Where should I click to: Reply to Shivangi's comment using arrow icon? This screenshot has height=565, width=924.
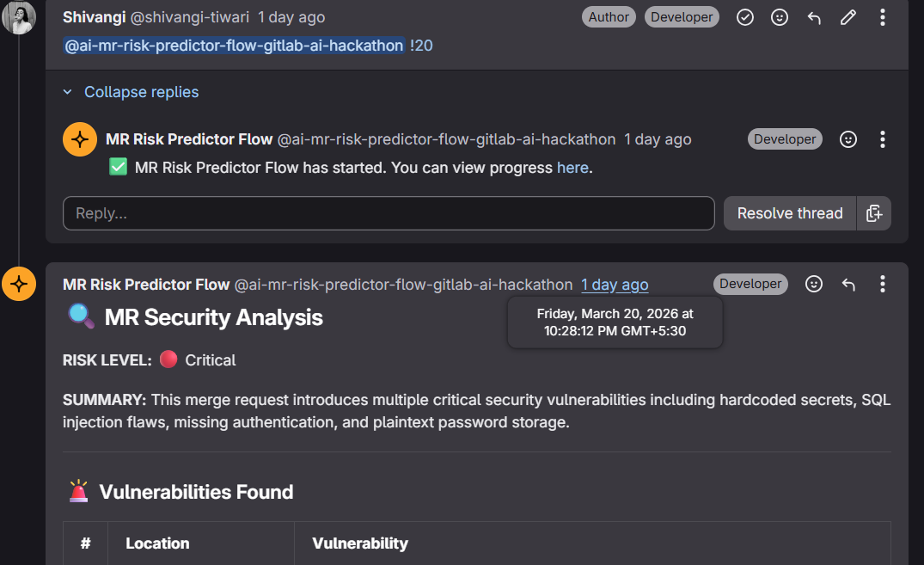point(814,17)
